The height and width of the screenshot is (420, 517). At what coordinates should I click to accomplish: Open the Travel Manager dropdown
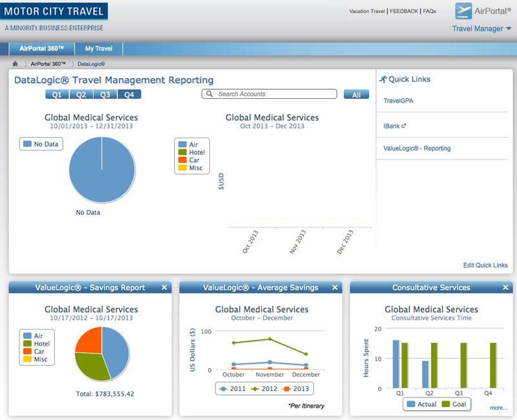tap(481, 28)
